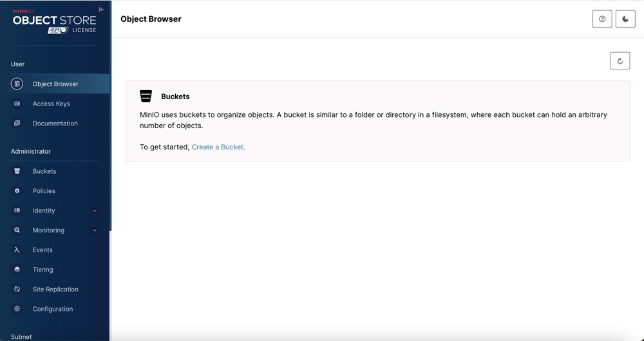Viewport: 644px width, 341px height.
Task: Click the MinIO Object Store logo
Action: [54, 21]
